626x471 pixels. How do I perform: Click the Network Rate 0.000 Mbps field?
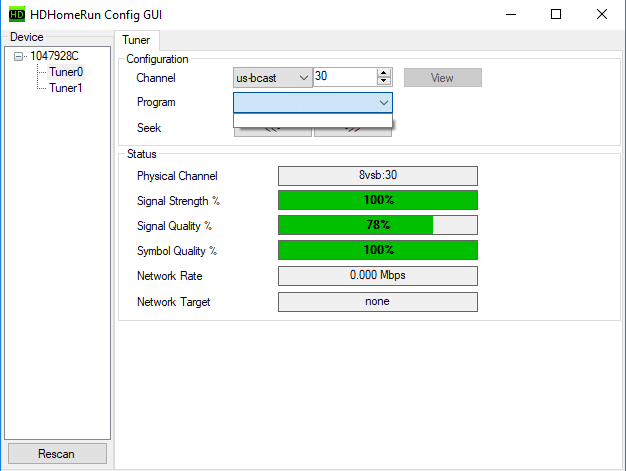[378, 276]
